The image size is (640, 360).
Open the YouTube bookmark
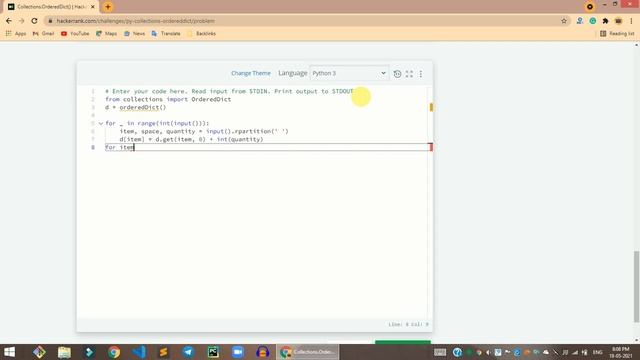click(75, 33)
